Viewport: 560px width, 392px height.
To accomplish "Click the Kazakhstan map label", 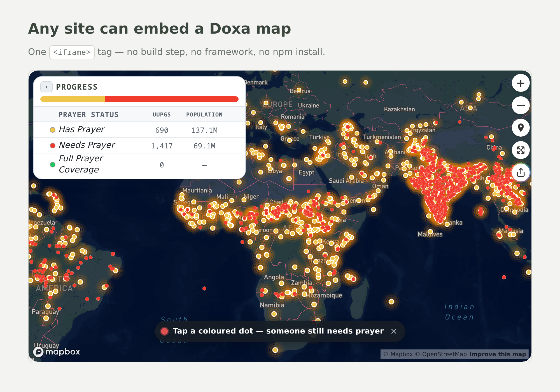I will tap(399, 109).
